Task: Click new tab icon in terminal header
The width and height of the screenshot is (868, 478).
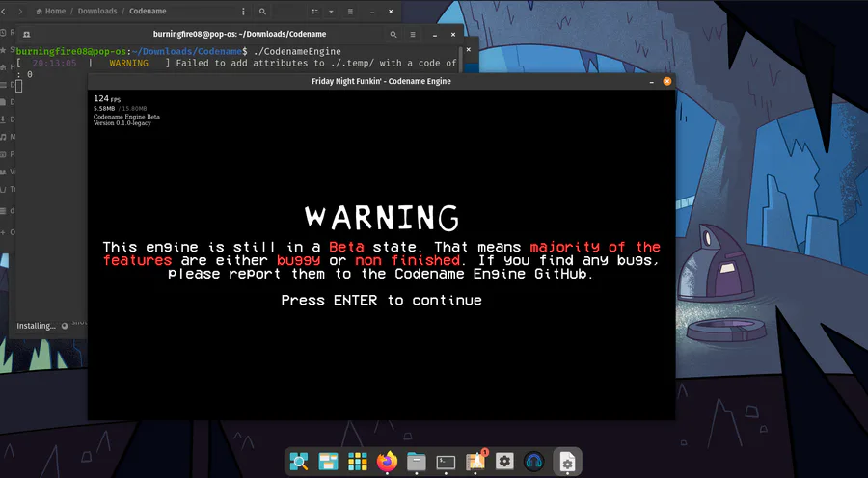Action: point(26,35)
